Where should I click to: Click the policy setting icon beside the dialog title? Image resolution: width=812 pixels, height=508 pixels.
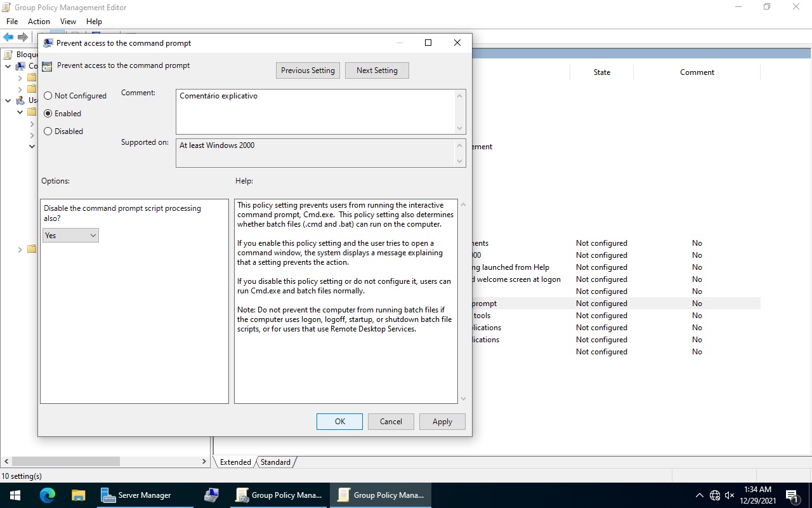click(x=47, y=65)
